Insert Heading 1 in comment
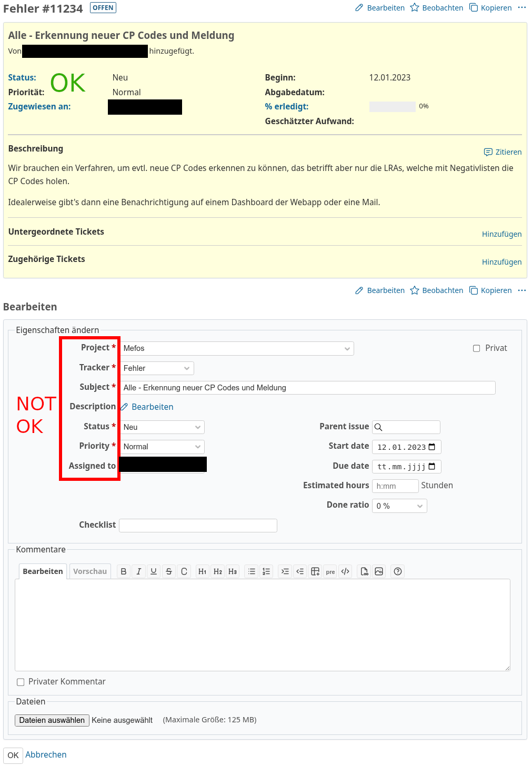This screenshot has width=532, height=766. (203, 571)
